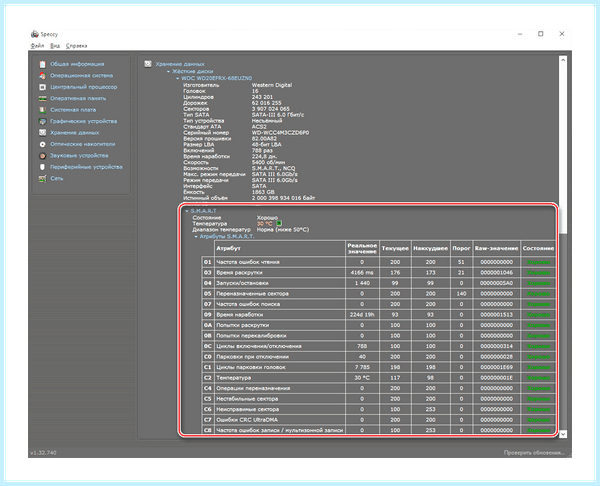The width and height of the screenshot is (600, 486).
Task: Select the Попытки раскрутки row
Action: 378,325
